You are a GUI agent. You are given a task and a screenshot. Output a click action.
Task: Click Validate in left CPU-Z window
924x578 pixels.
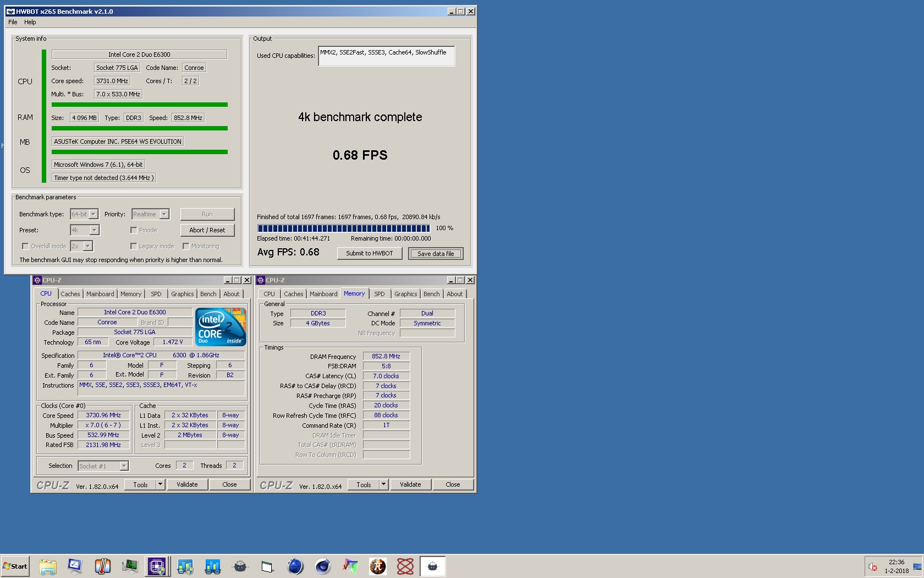pos(187,484)
